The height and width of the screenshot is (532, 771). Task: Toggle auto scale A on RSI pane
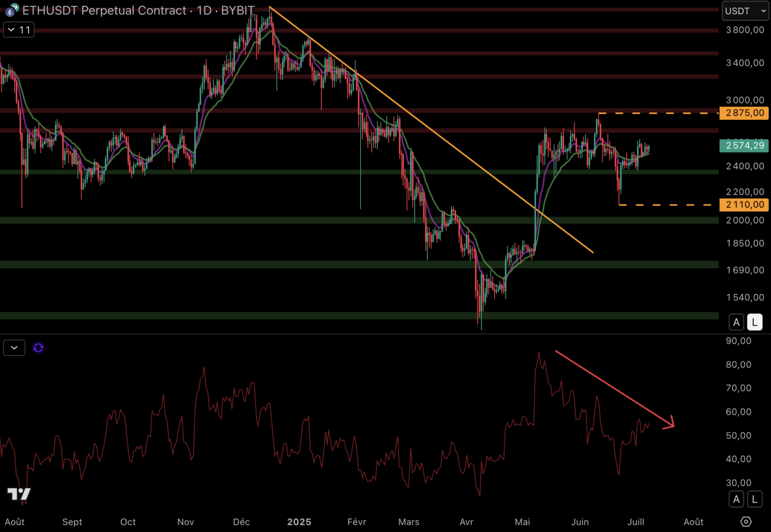coord(736,499)
